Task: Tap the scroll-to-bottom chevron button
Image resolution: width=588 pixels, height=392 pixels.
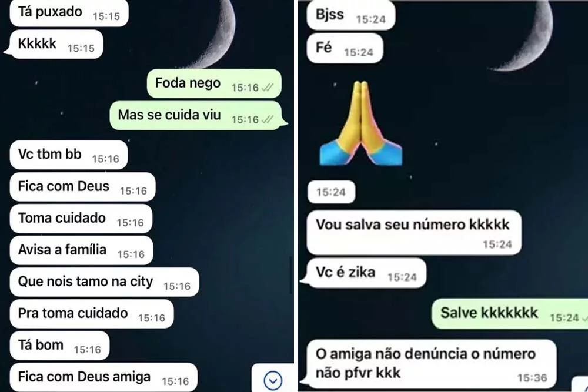Action: click(x=273, y=380)
